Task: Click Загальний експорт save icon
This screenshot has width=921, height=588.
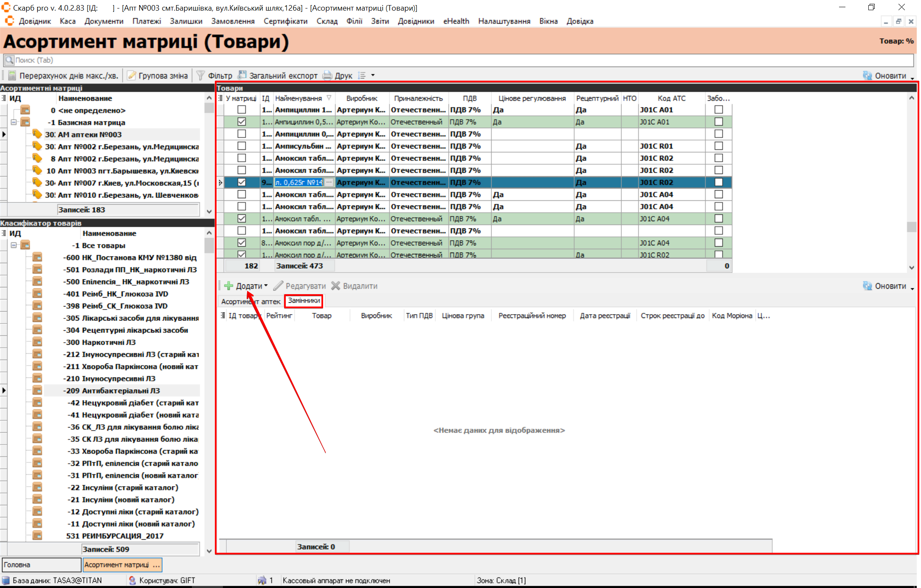Action: [242, 75]
